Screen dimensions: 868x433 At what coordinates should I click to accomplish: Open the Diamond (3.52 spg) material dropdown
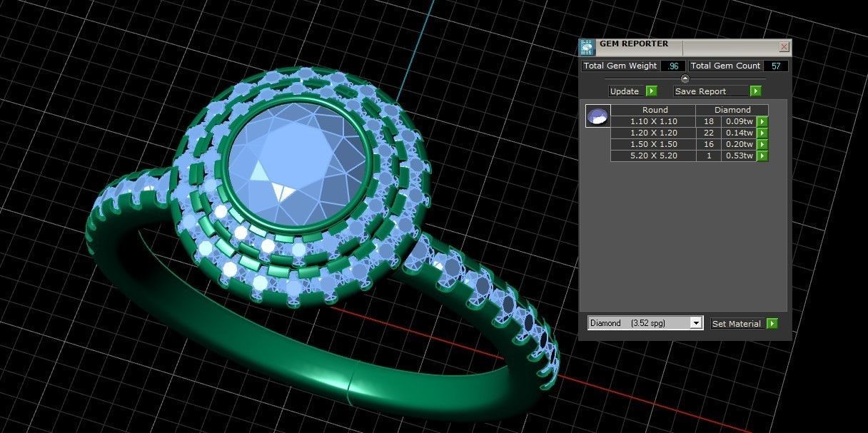[x=645, y=323]
